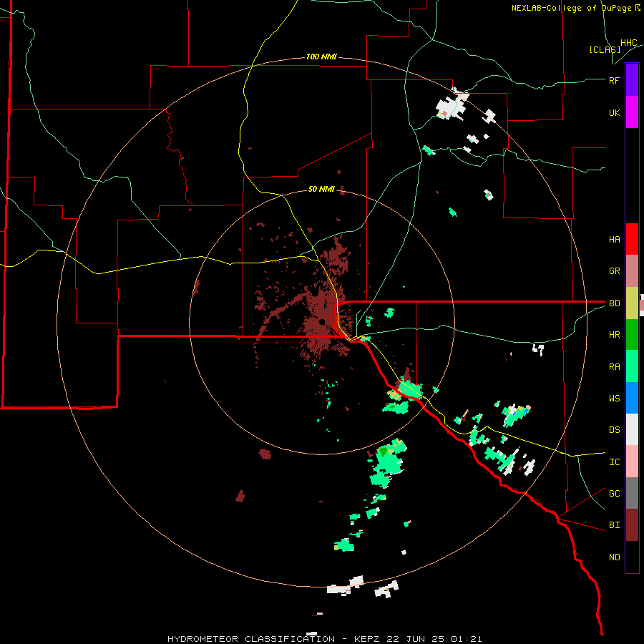
Task: Click the purple RF color swatch
Action: pyautogui.click(x=632, y=80)
